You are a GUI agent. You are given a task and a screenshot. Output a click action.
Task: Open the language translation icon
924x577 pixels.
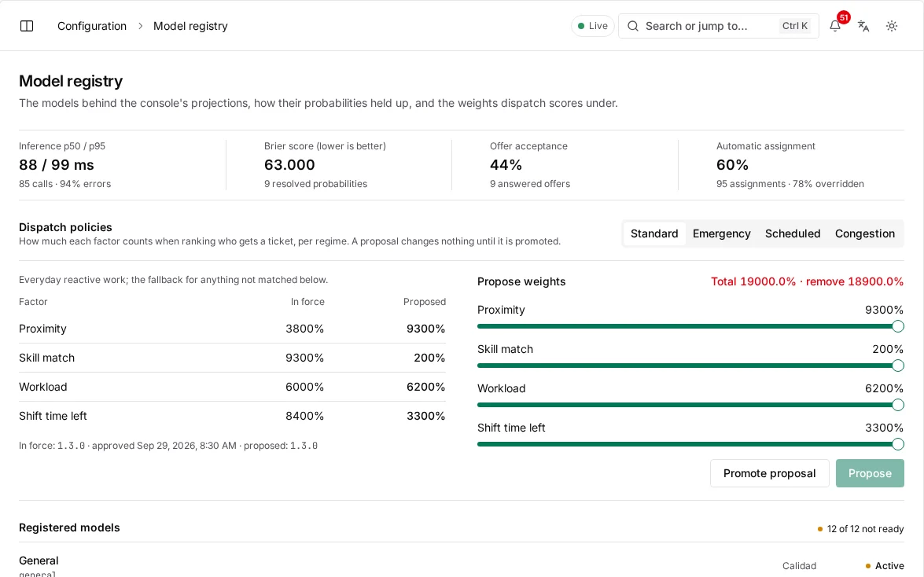point(863,26)
